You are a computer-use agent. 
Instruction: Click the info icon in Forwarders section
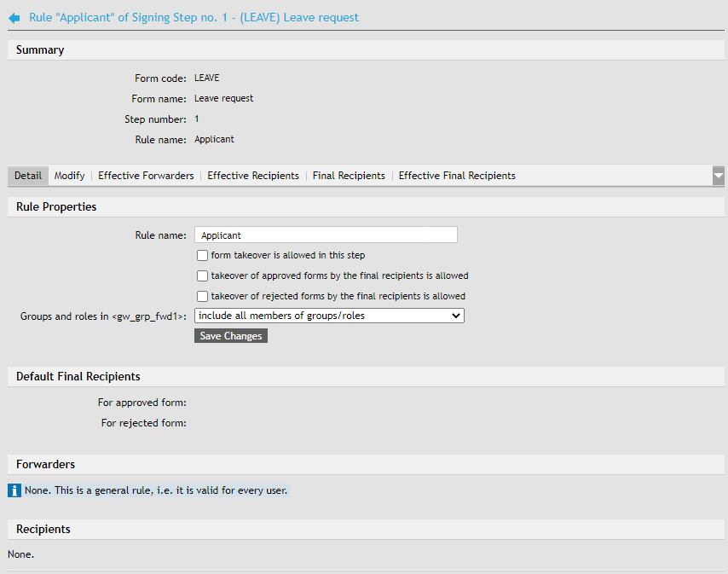pos(14,490)
